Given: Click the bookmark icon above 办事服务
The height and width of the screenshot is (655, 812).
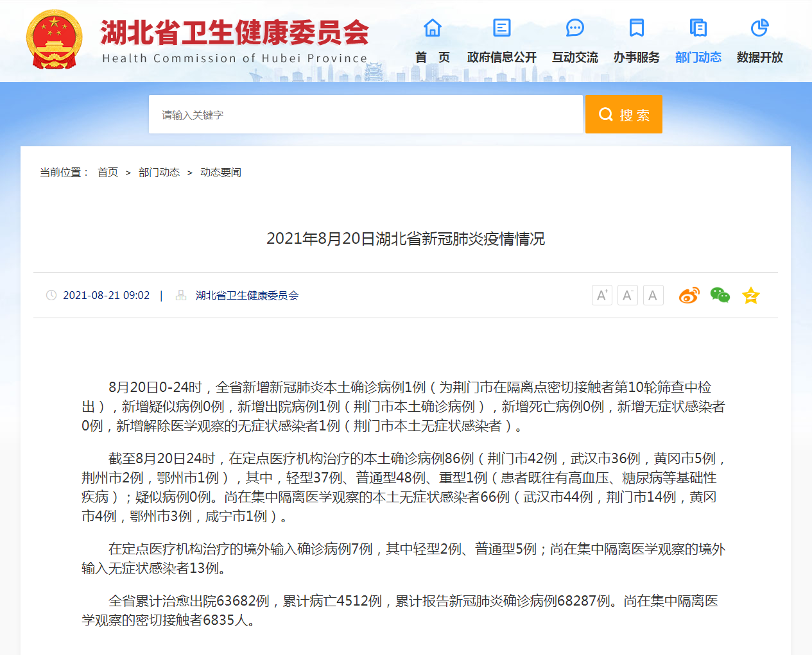Looking at the screenshot, I should point(637,28).
